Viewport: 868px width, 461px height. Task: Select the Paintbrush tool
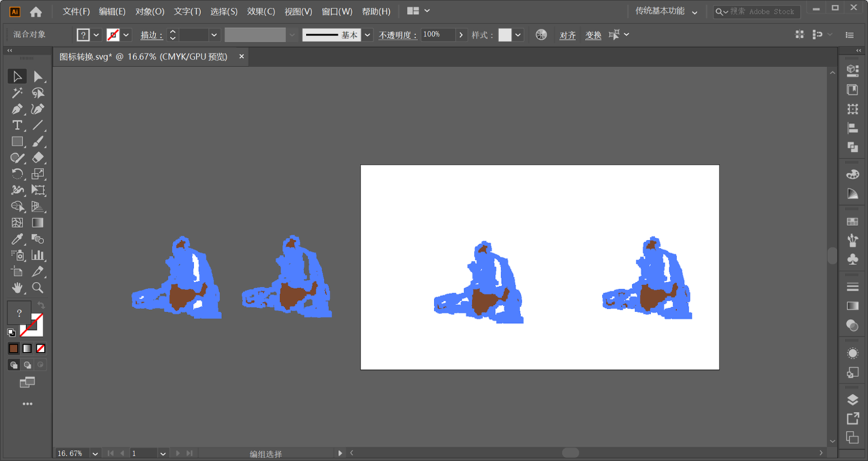click(38, 141)
